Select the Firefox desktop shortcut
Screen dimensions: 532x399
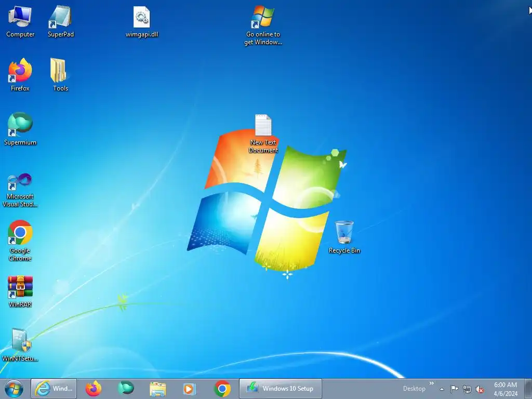[x=20, y=75]
